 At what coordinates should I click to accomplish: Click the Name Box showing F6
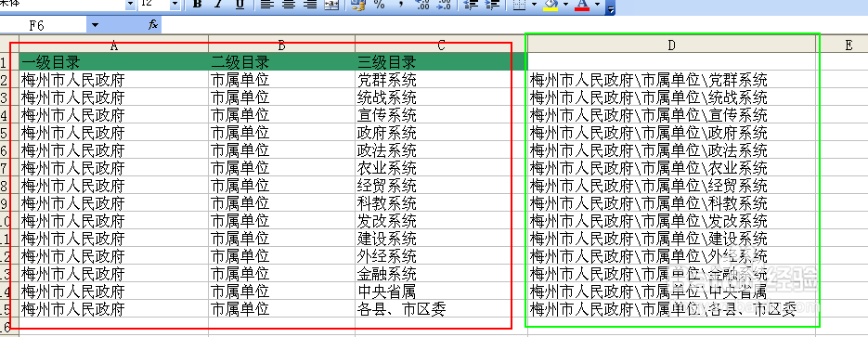[x=44, y=25]
